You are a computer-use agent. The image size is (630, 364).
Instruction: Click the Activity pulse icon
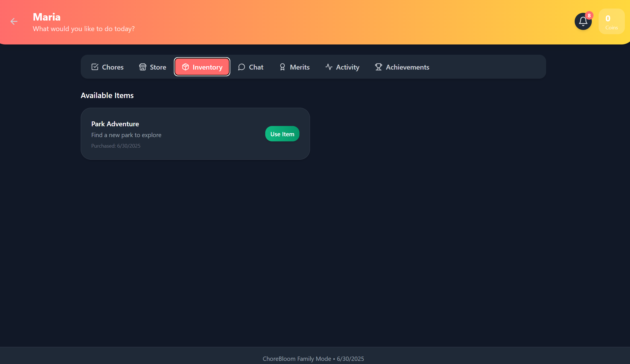click(329, 67)
